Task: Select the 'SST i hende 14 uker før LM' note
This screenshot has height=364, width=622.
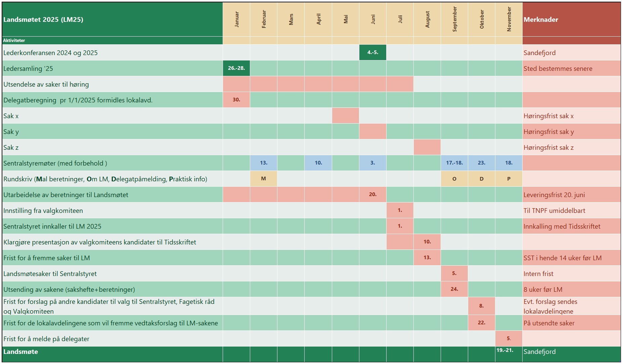Action: 563,258
